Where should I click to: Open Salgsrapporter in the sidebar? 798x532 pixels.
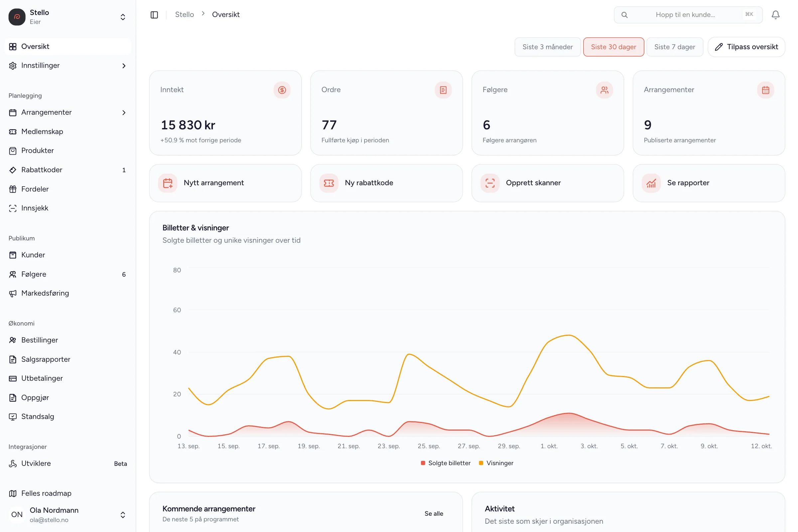(x=68, y=359)
